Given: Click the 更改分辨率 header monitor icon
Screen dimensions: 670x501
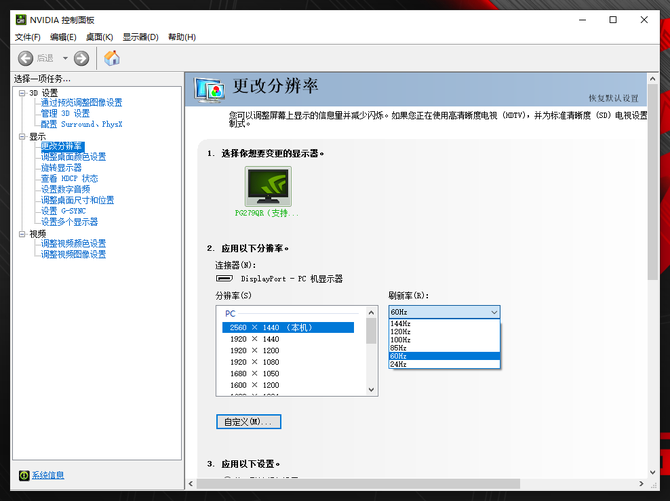Looking at the screenshot, I should [x=209, y=90].
